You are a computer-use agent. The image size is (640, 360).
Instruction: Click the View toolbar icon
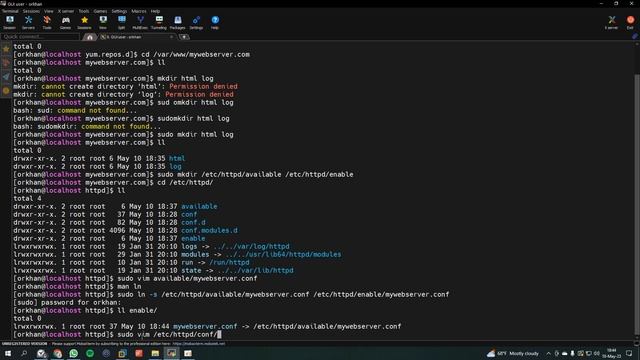pyautogui.click(x=103, y=22)
